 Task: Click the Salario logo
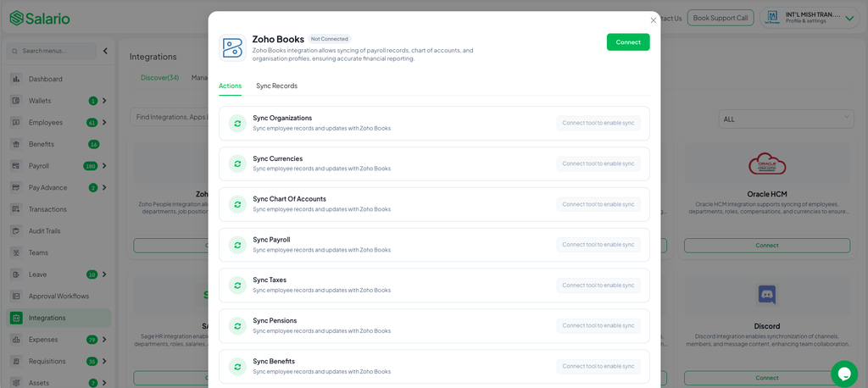tap(40, 19)
